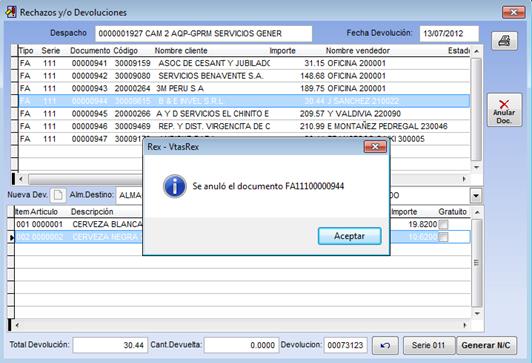
Task: Click the items grid vertical scrollbar thumb
Action: (477, 263)
